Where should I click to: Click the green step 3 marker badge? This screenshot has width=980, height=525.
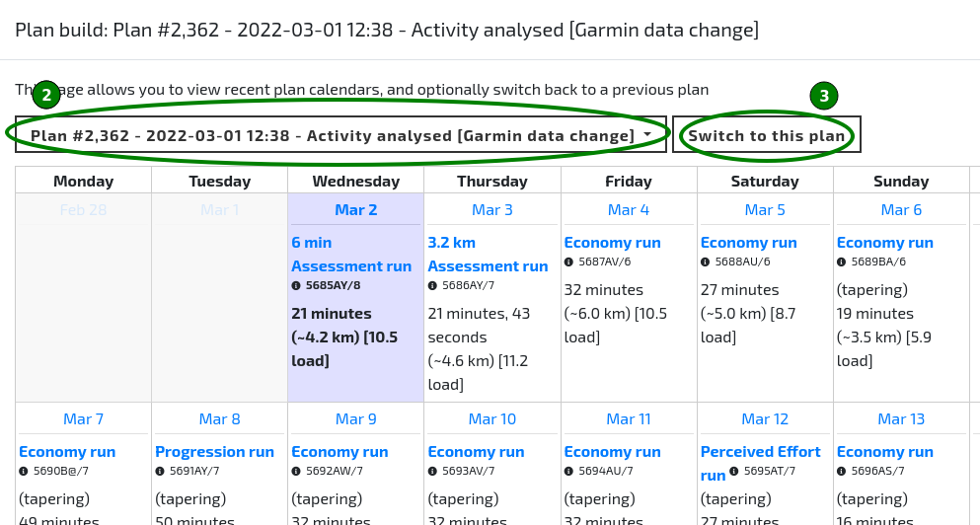[x=824, y=96]
